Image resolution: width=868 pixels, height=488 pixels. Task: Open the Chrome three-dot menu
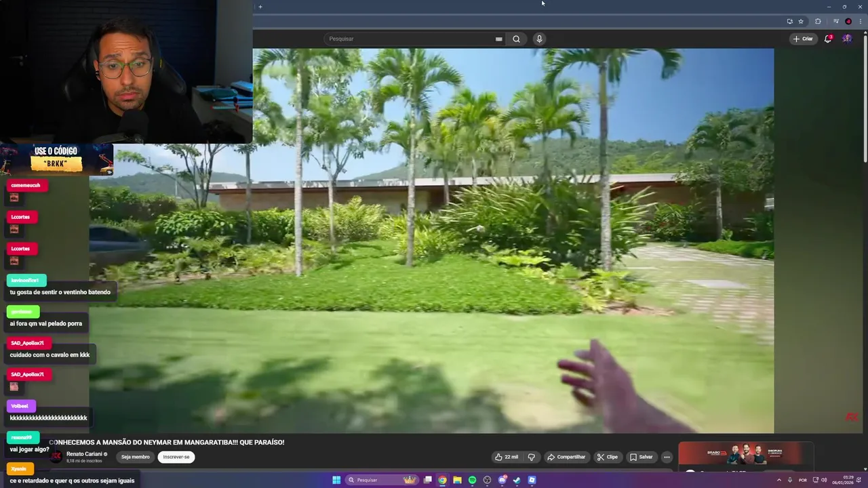[861, 21]
